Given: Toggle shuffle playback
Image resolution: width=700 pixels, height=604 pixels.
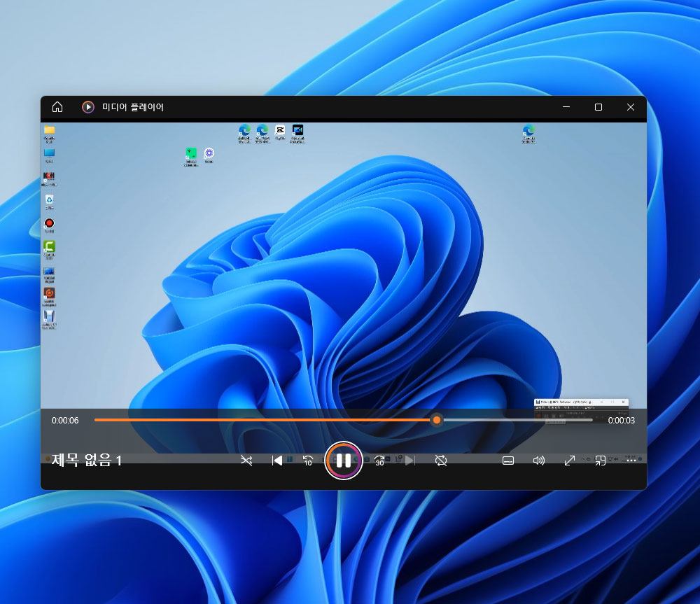Looking at the screenshot, I should point(246,461).
